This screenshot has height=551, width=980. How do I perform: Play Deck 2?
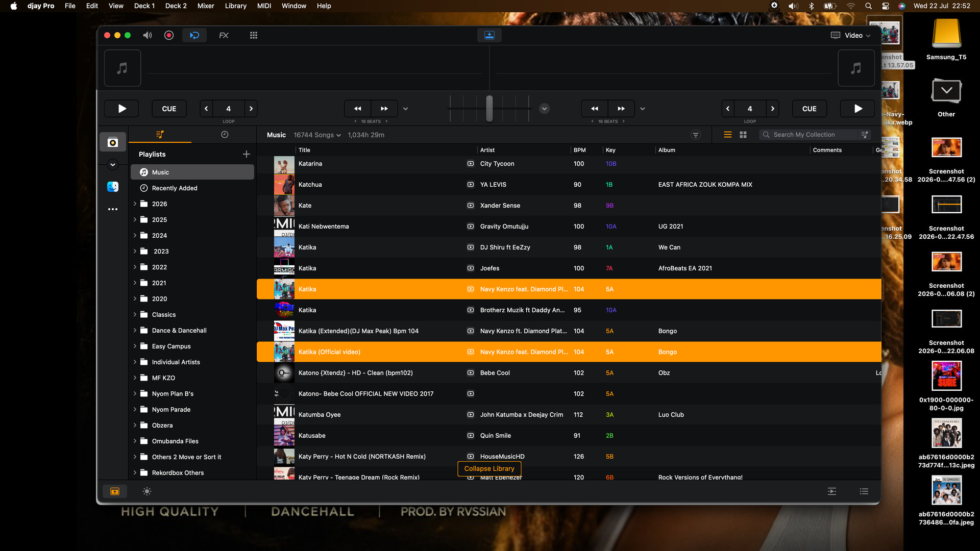click(858, 109)
